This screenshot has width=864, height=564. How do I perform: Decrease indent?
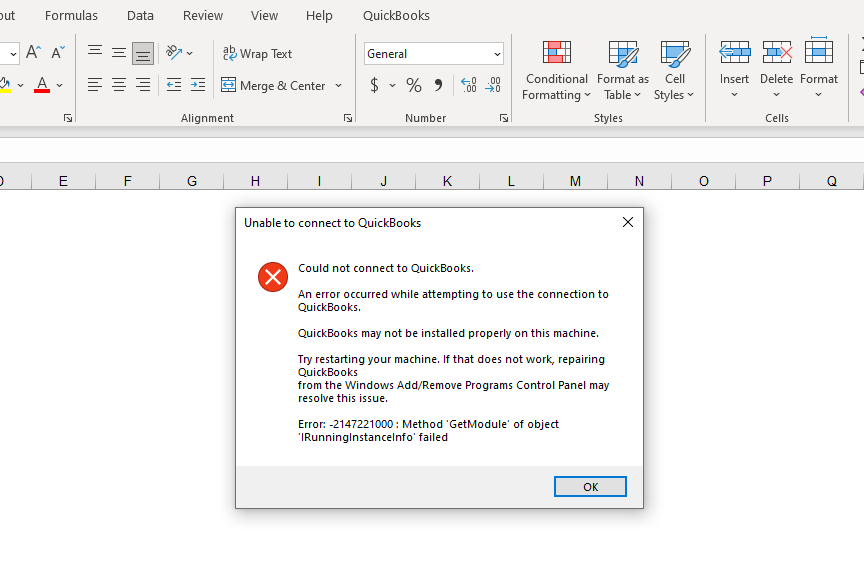174,85
